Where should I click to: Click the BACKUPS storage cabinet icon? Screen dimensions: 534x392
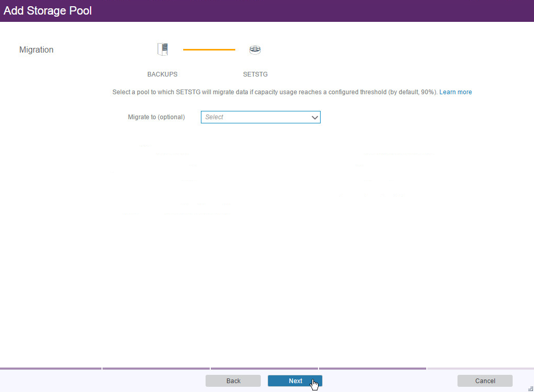point(163,49)
